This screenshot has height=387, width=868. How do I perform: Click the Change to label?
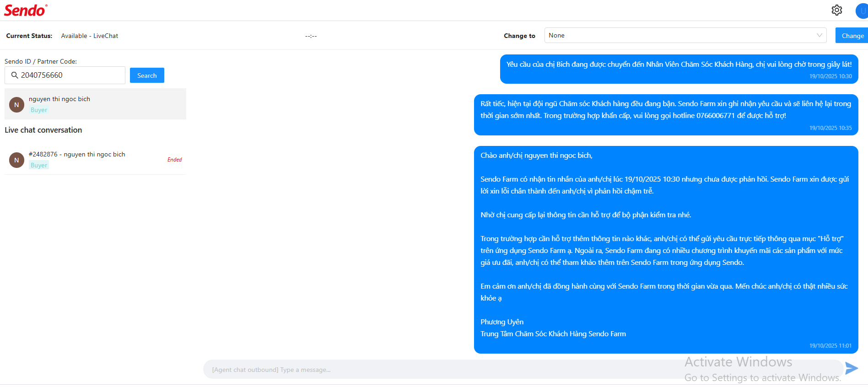(x=519, y=36)
